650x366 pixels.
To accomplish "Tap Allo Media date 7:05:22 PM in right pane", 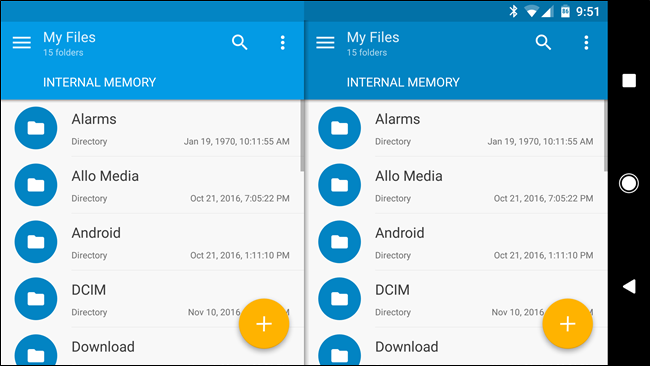I will [x=543, y=198].
